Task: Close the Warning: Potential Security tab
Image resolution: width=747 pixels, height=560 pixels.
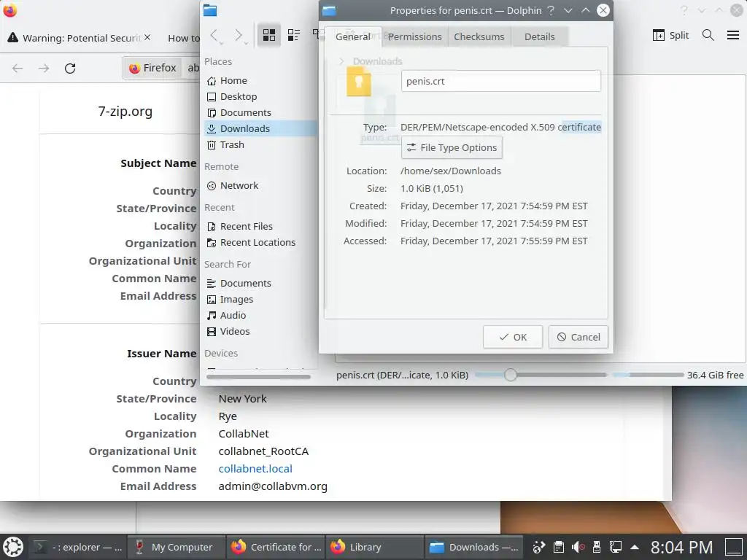Action: [147, 37]
